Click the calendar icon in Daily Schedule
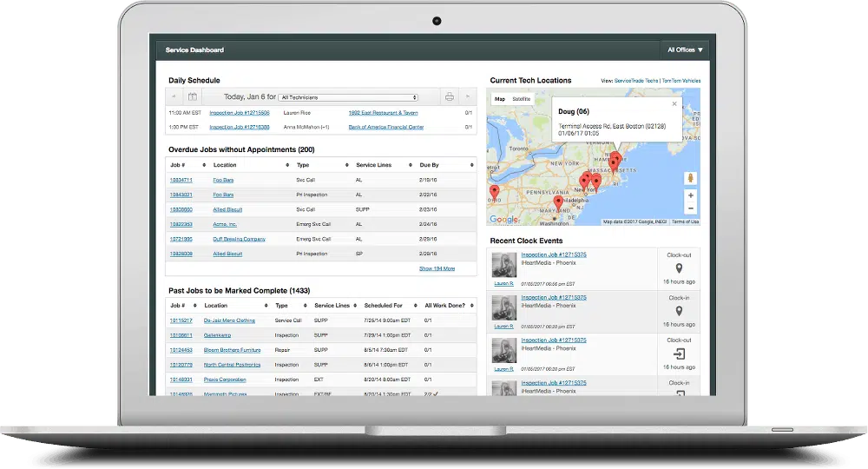 pyautogui.click(x=193, y=97)
